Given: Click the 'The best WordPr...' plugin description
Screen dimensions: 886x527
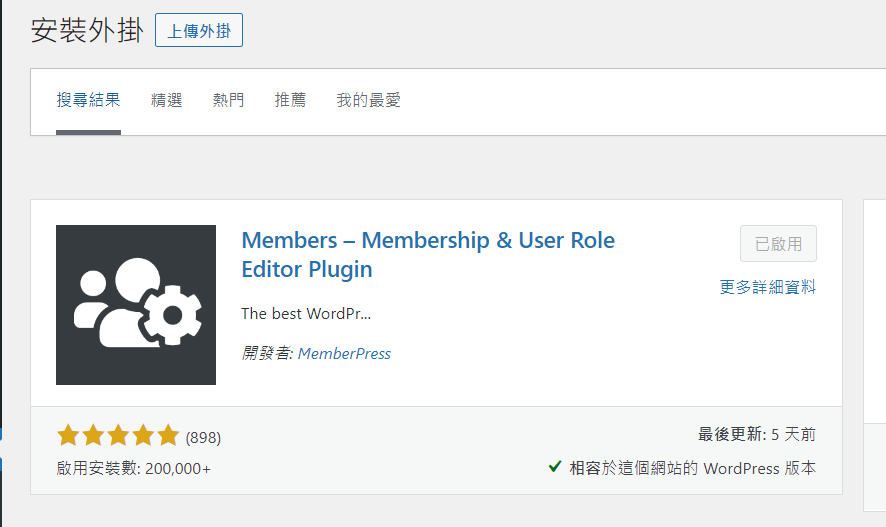Looking at the screenshot, I should (x=306, y=313).
